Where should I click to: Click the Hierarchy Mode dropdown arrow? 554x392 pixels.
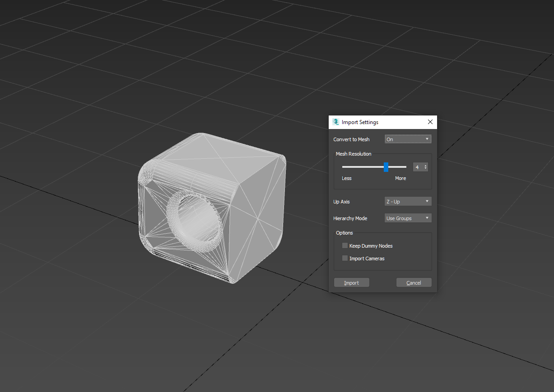tap(427, 218)
